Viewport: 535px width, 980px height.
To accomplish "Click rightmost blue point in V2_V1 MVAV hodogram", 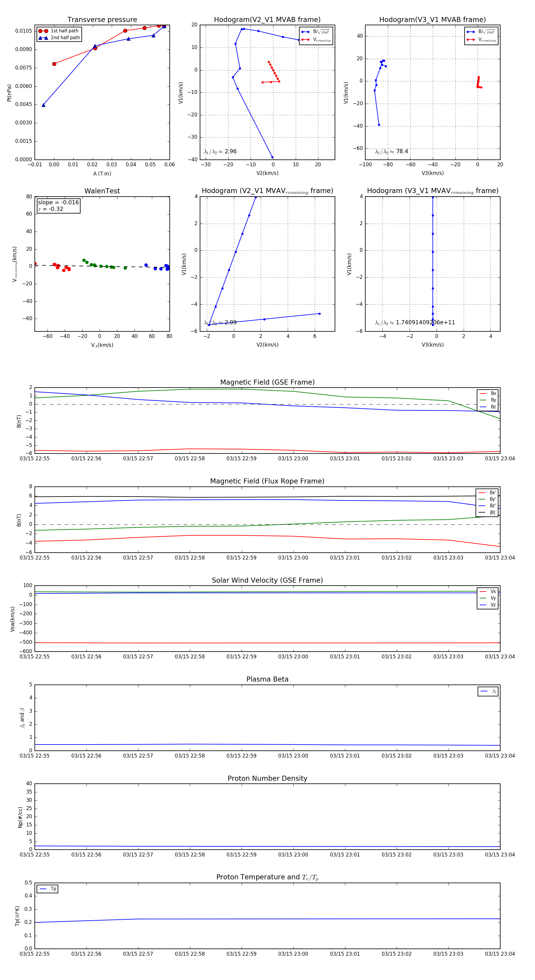I will (x=320, y=314).
